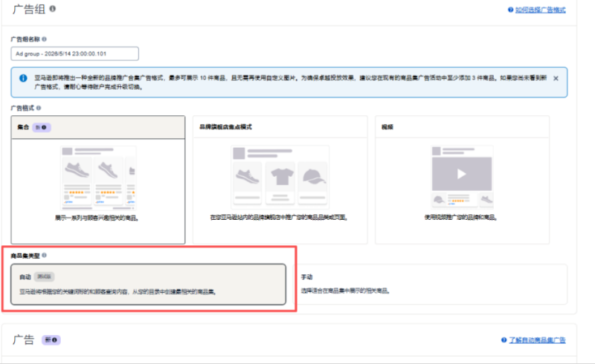Viewport: 595px width, 364px height.
Task: Click the shoe, shirt, cap preview image
Action: (280, 177)
